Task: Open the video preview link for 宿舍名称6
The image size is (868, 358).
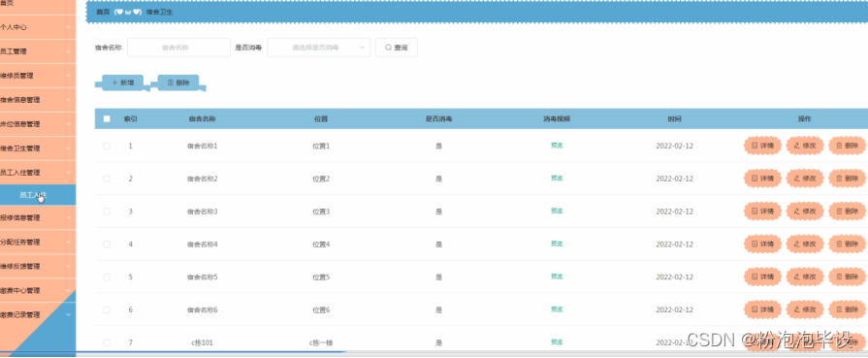Action: (x=557, y=309)
